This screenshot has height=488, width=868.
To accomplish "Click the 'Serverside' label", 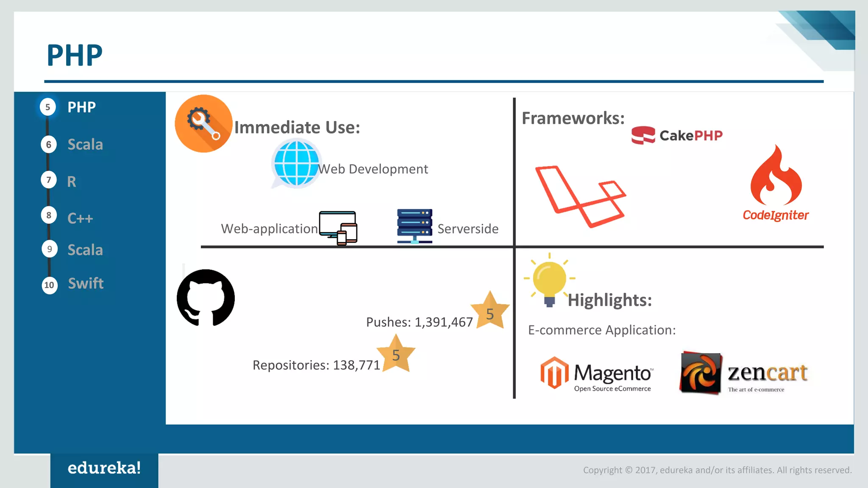I will (468, 229).
